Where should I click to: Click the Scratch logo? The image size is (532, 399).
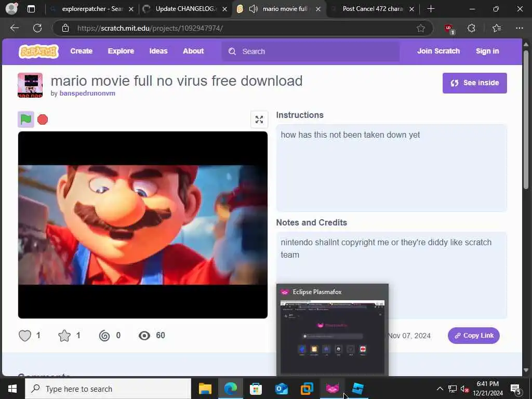coord(38,51)
